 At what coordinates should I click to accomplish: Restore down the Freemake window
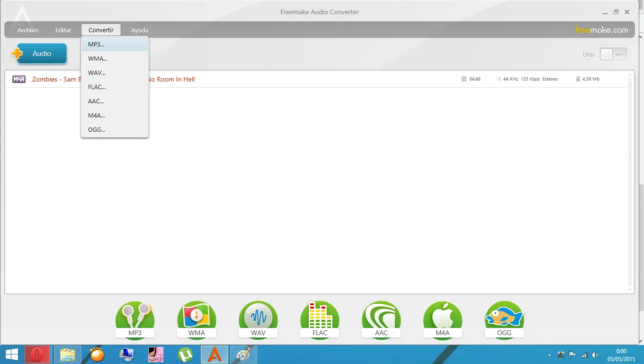click(616, 12)
